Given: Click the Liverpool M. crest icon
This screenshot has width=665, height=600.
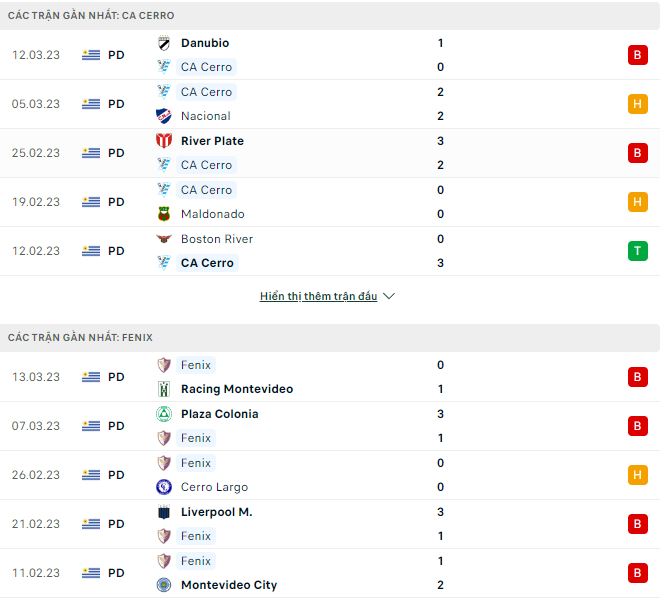Looking at the screenshot, I should 164,512.
